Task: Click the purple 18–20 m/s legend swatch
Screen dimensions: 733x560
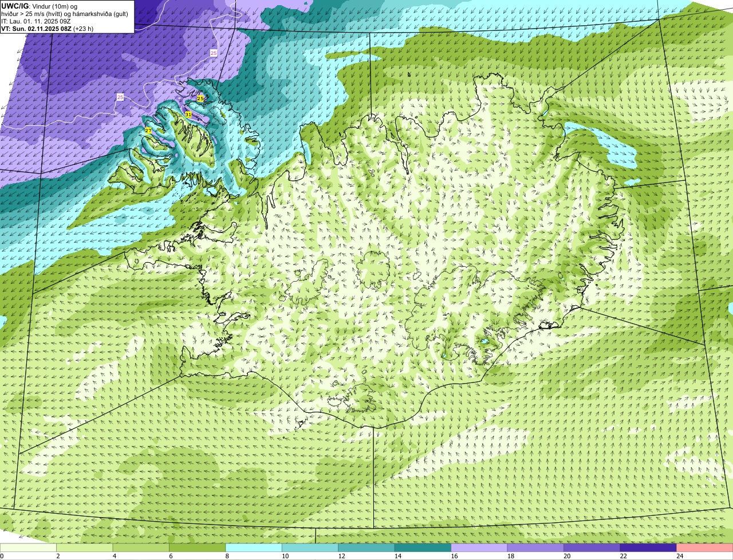Action: point(536,548)
